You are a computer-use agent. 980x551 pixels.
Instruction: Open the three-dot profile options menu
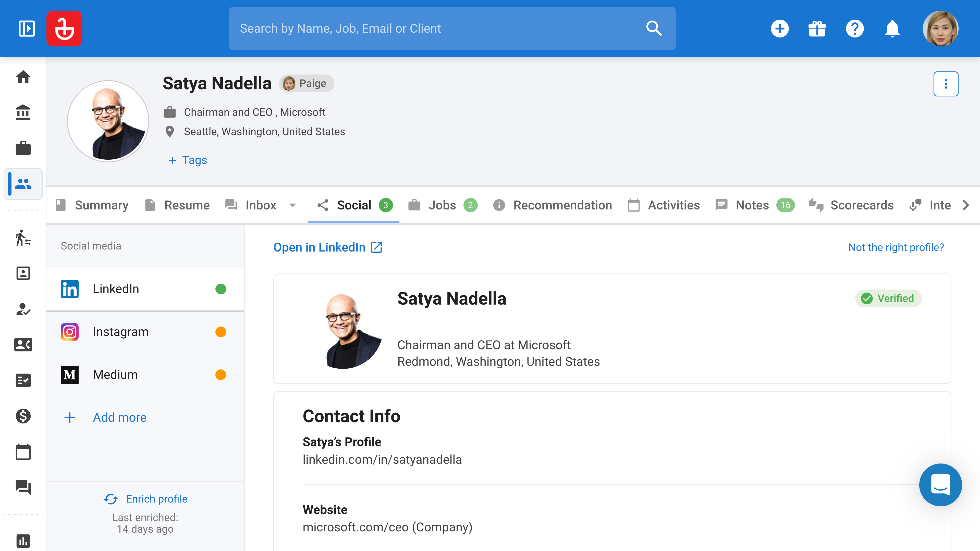pyautogui.click(x=945, y=84)
